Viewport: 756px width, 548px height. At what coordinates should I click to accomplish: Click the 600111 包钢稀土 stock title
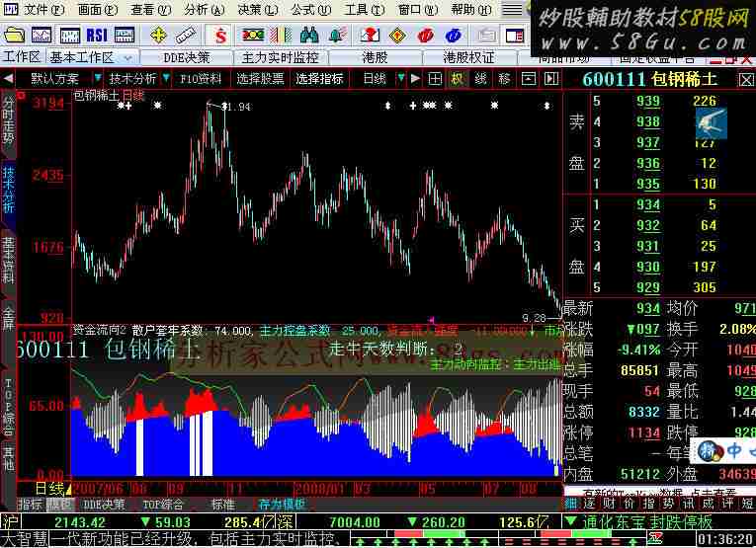pos(650,79)
